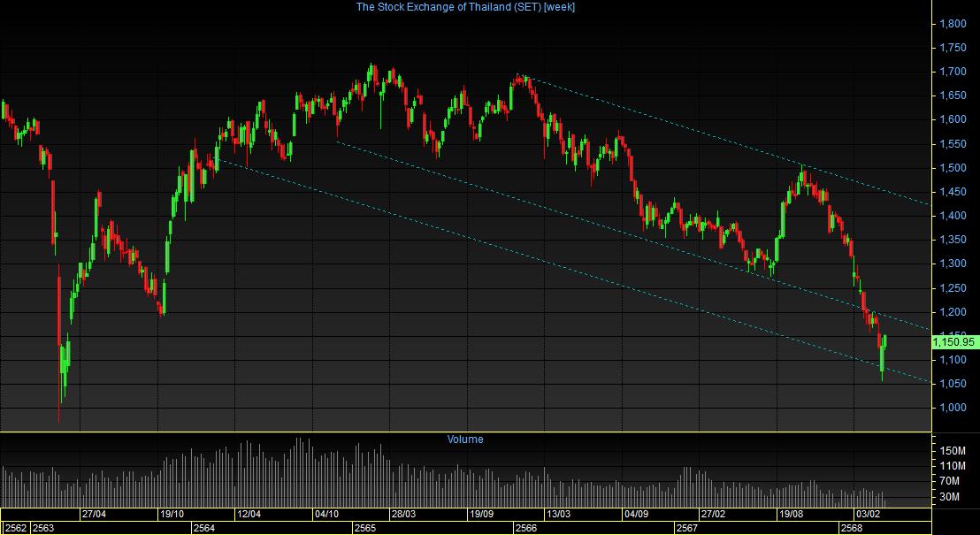Click the Volume panel heading
Image resolution: width=980 pixels, height=535 pixels.
pos(465,439)
